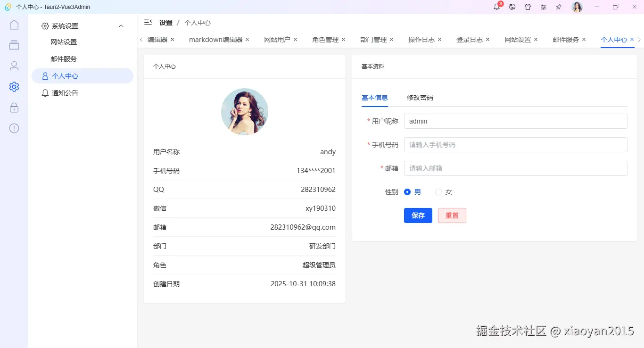644x348 pixels.
Task: Click the 用户昵称 input showing admin
Action: pyautogui.click(x=515, y=121)
